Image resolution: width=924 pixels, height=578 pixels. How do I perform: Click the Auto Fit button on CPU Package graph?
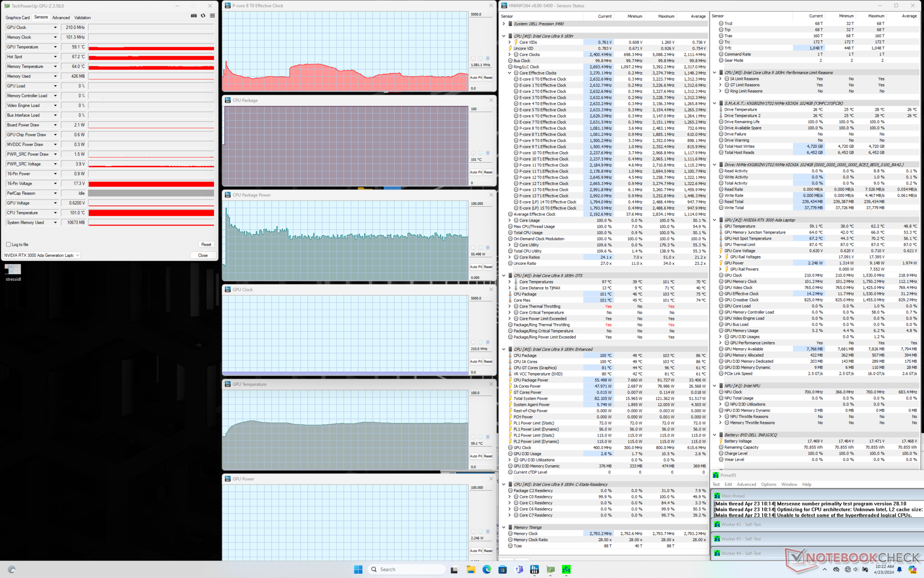point(476,172)
